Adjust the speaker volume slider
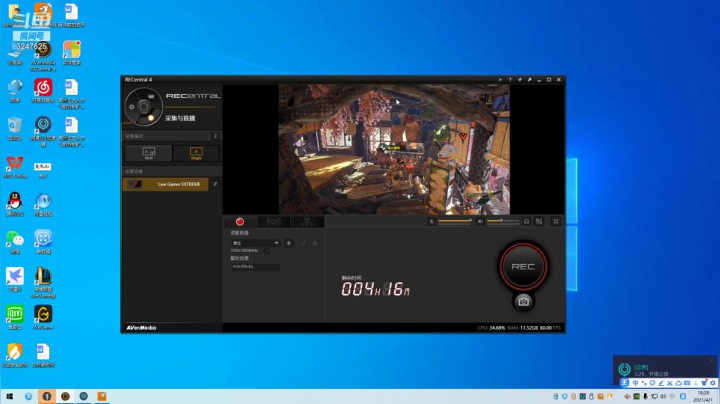The image size is (720, 404). pos(503,221)
